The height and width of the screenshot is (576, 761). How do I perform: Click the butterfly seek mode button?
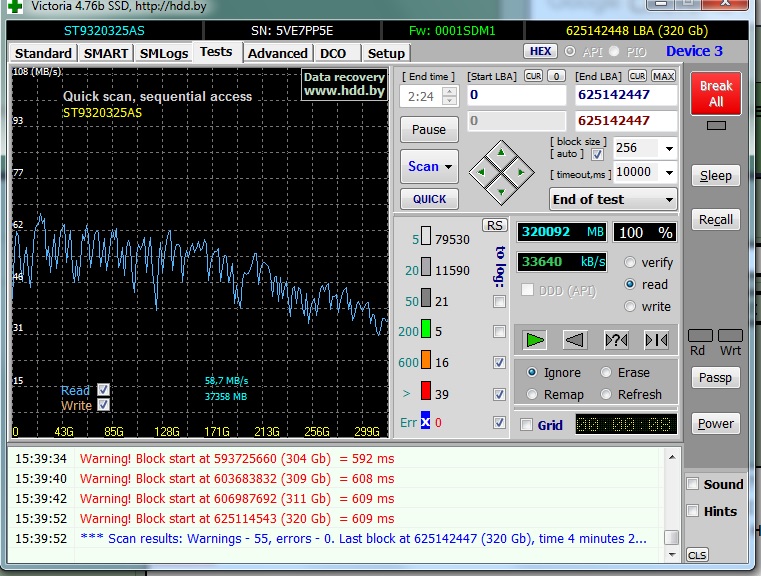pos(656,340)
